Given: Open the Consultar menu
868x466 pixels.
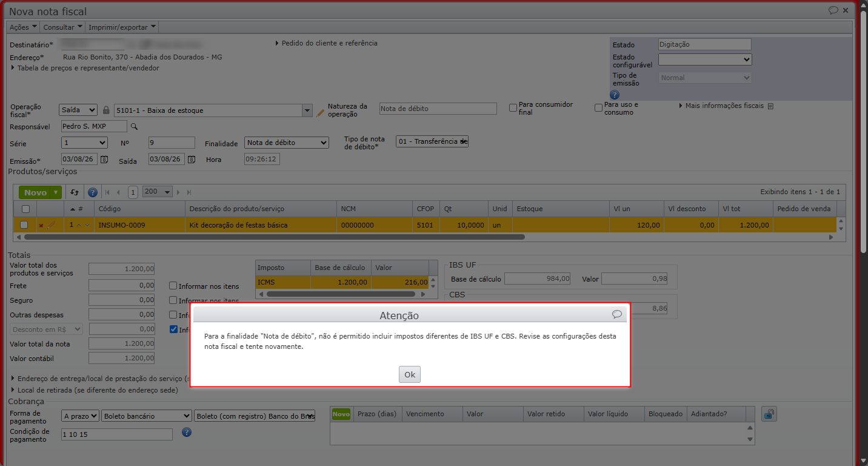Looking at the screenshot, I should (x=62, y=27).
